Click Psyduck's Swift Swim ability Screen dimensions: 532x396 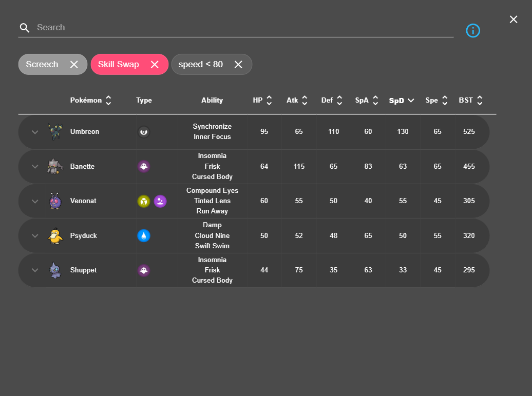point(213,246)
